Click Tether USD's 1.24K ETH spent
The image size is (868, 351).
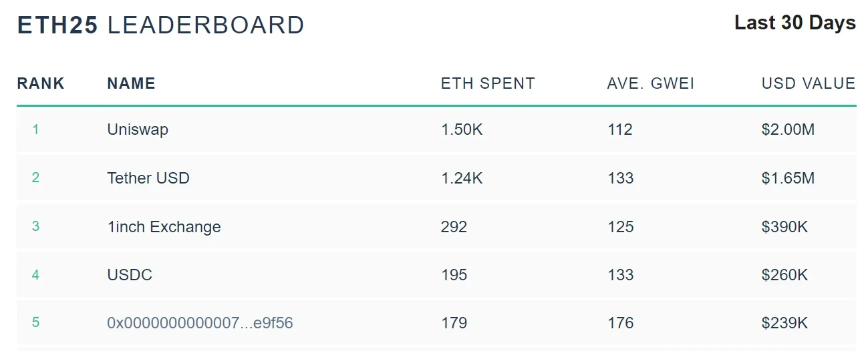point(461,178)
